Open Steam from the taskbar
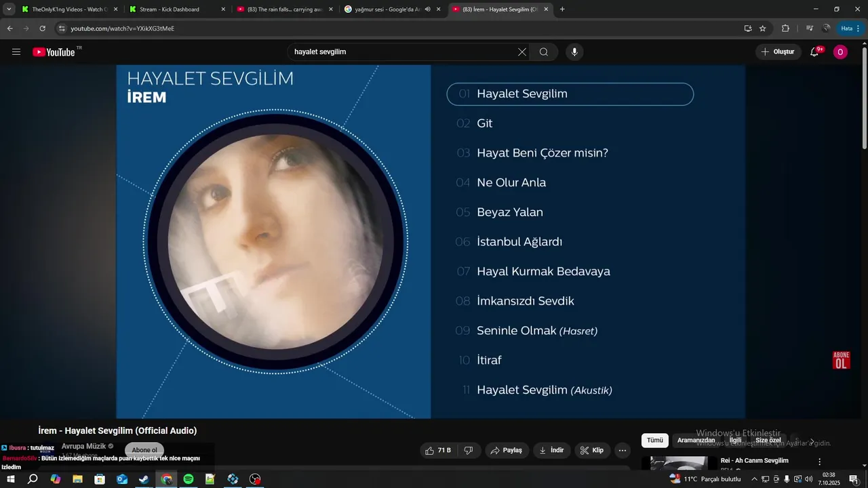868x488 pixels. 144,479
